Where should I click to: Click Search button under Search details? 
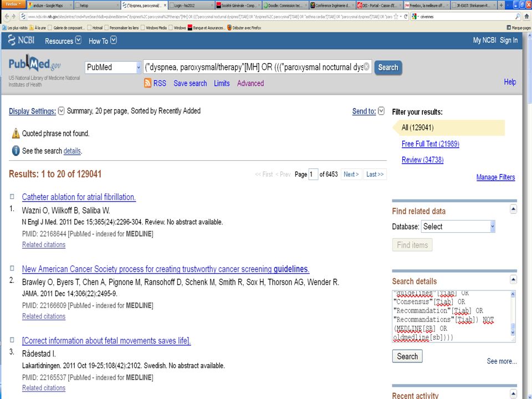407,356
